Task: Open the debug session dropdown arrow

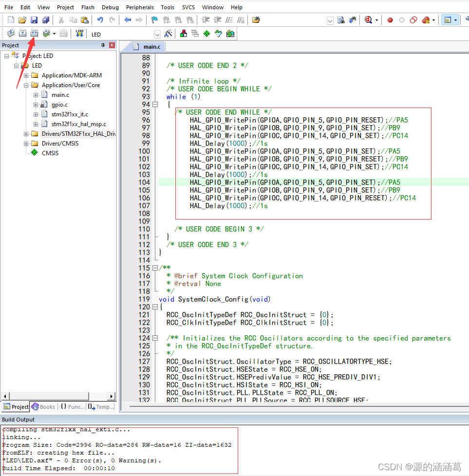Action: pos(376,20)
